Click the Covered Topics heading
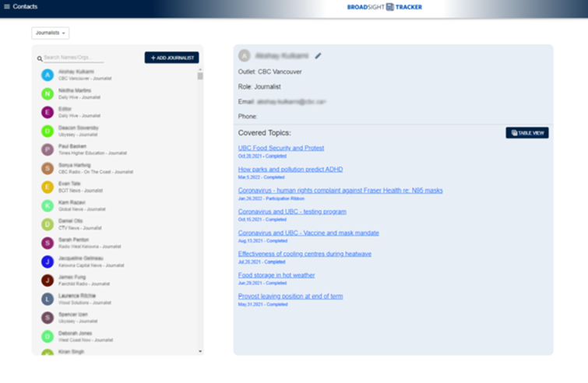This screenshot has height=383, width=588. 264,133
